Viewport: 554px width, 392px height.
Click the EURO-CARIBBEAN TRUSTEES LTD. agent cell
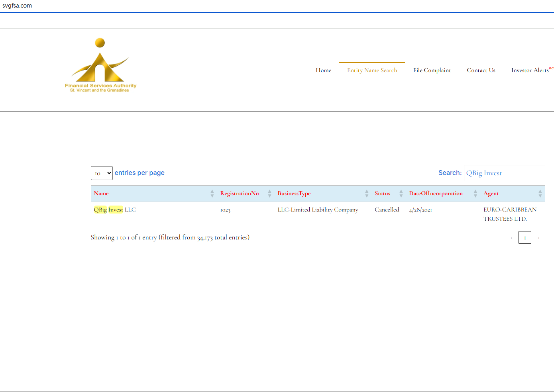(510, 214)
